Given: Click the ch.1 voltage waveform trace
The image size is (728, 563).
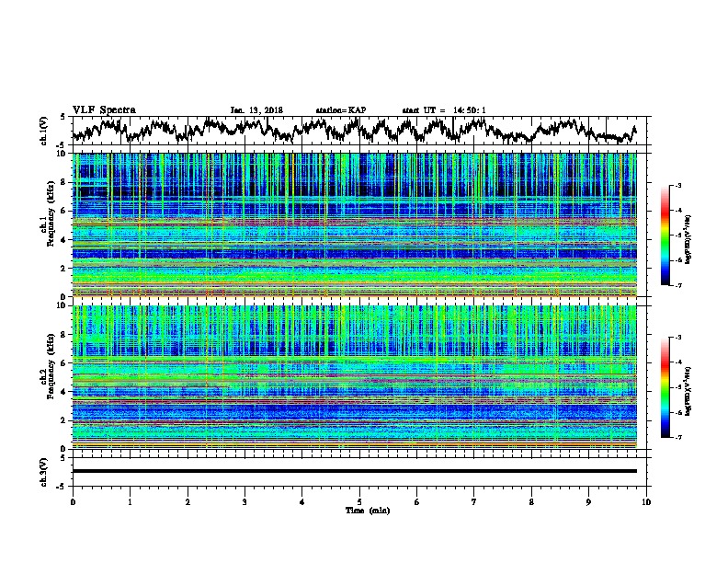Looking at the screenshot, I should click(354, 130).
